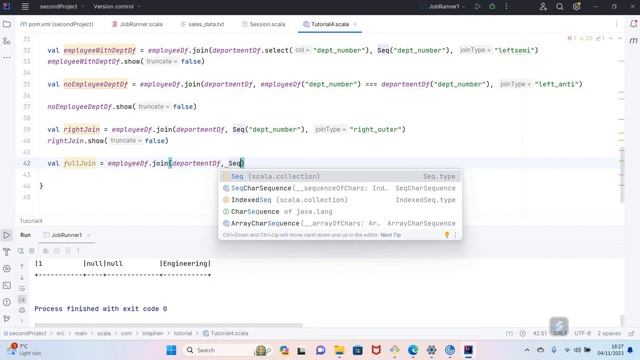Click secondProject breadcrumb in navigation bar

24,333
